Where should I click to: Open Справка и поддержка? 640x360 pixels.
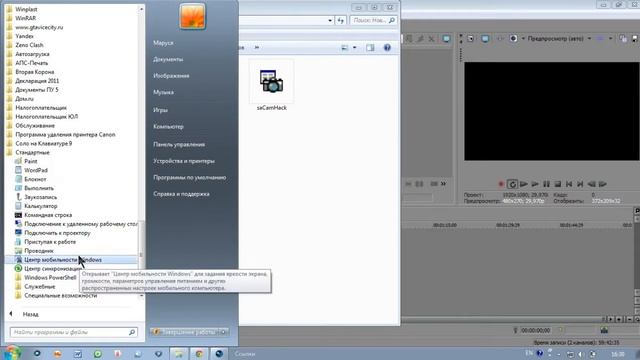click(x=182, y=194)
